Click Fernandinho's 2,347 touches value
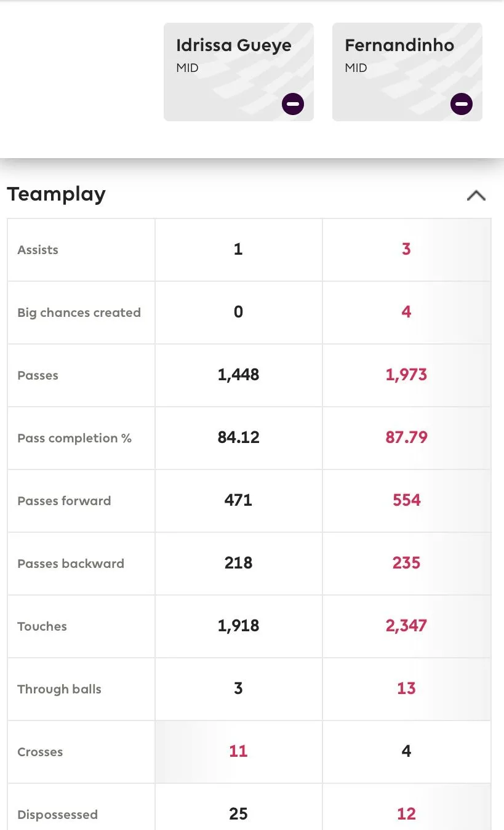Viewport: 504px width, 830px height. [x=406, y=626]
